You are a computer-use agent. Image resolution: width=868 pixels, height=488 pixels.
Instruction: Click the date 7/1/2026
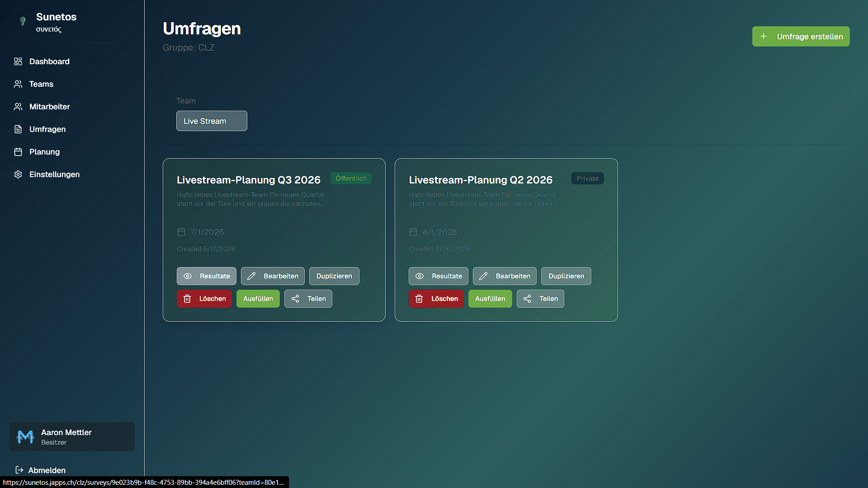207,232
